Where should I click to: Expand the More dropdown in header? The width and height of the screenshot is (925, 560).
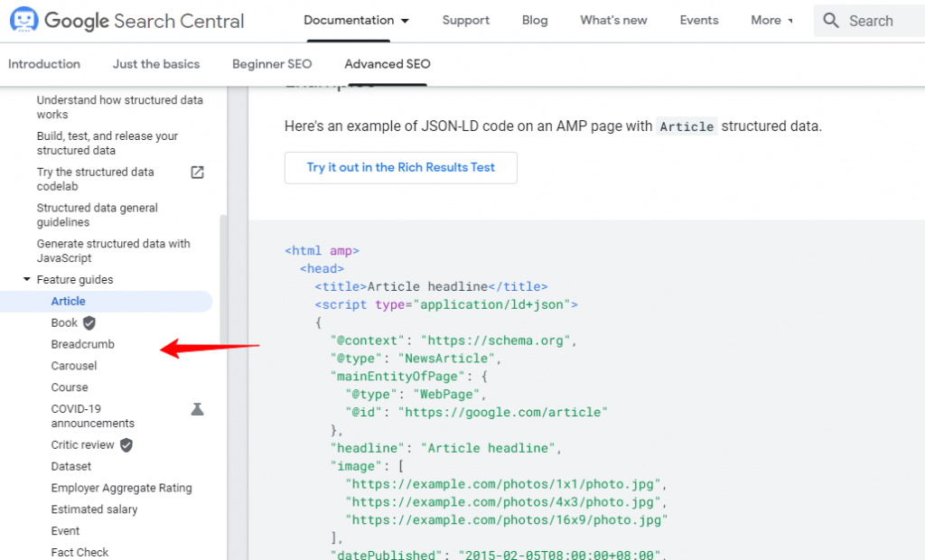[771, 21]
